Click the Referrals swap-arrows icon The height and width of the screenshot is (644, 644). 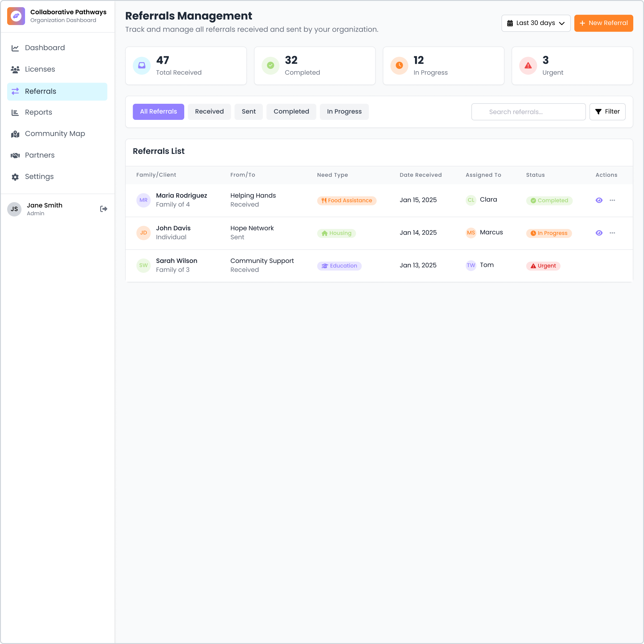point(15,91)
